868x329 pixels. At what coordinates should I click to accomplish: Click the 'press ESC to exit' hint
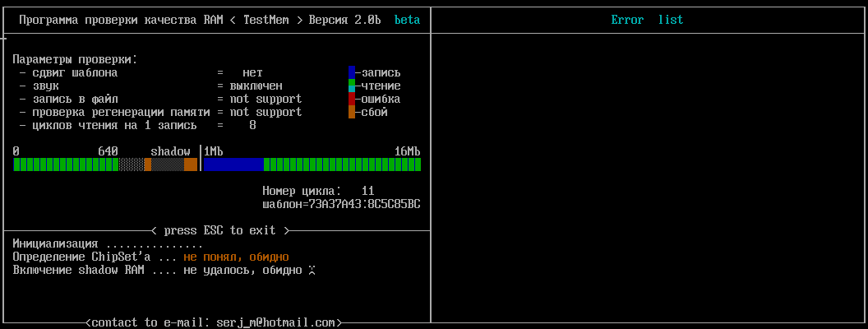click(x=219, y=230)
